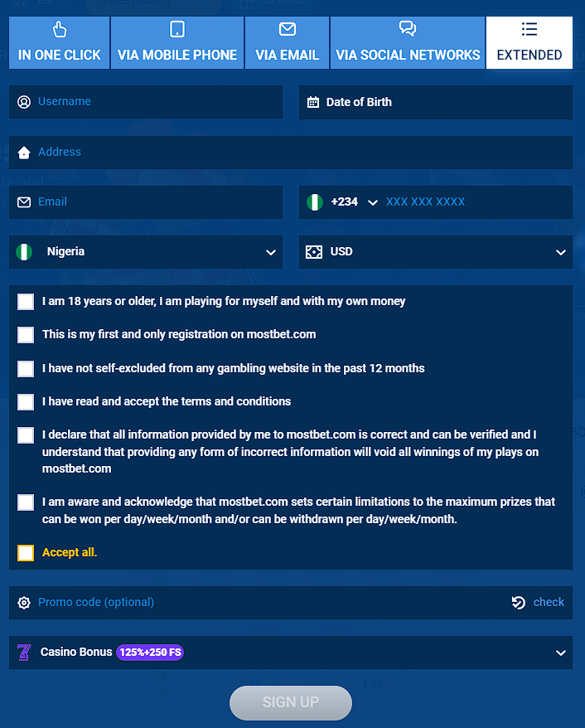Click the Nigerian flag beside +234 code
This screenshot has width=585, height=728.
[x=314, y=202]
